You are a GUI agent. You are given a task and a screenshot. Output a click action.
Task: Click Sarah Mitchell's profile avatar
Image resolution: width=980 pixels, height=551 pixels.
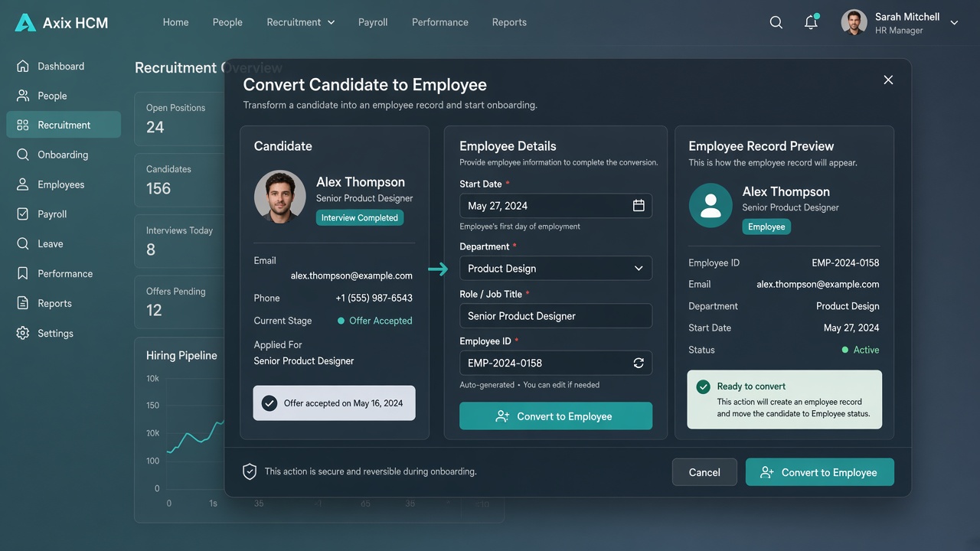(x=854, y=22)
